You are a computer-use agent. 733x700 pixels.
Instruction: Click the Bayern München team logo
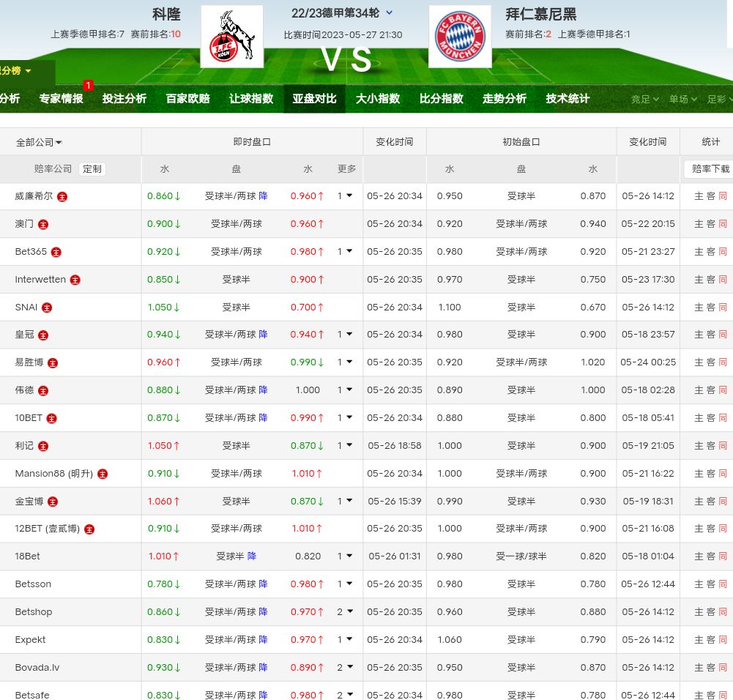pyautogui.click(x=459, y=37)
